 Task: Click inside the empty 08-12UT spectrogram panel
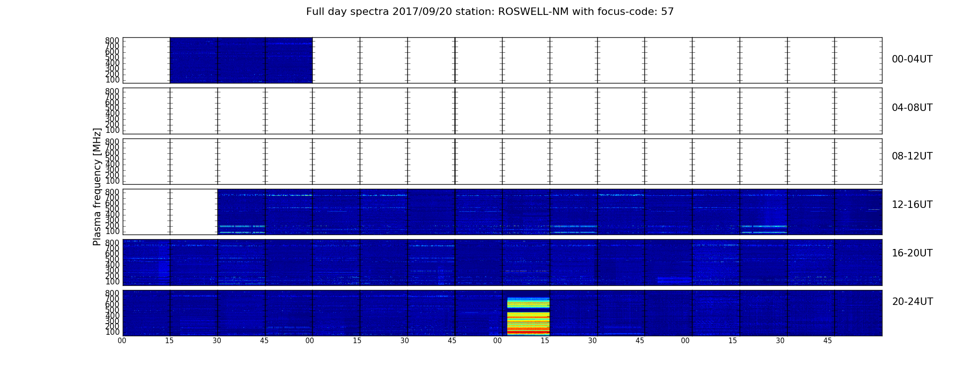point(502,161)
